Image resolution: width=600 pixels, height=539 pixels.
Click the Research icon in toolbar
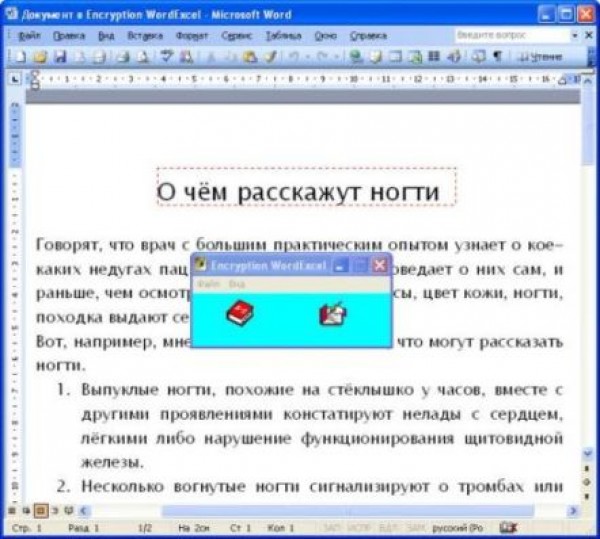coord(186,57)
